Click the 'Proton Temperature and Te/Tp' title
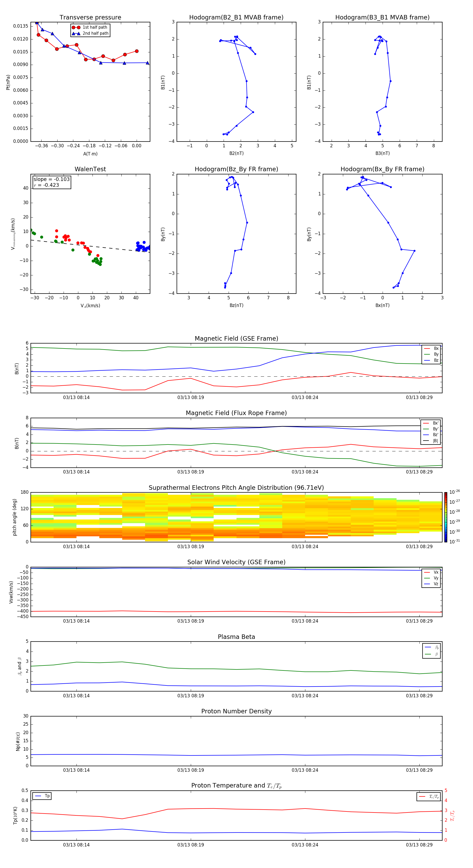This screenshot has width=473, height=868. [236, 786]
